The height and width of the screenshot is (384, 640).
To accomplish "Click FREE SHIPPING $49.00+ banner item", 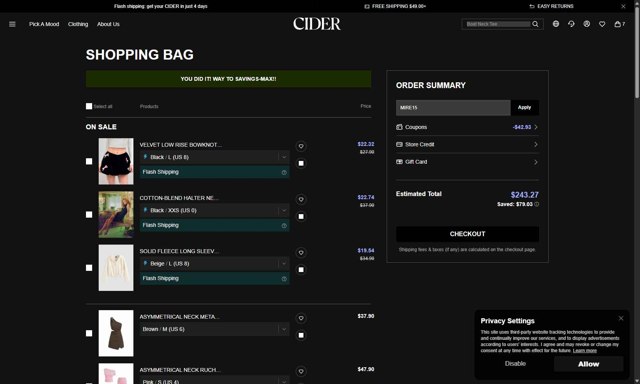I will [395, 6].
